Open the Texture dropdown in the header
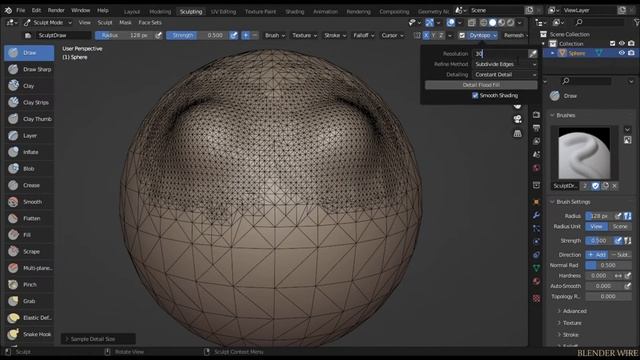 [x=304, y=36]
